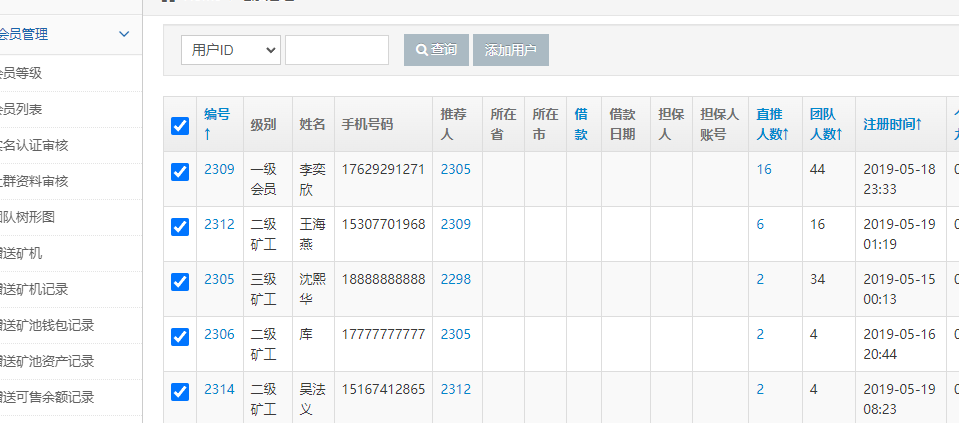Select name cell 王海燕
The image size is (959, 423).
[x=313, y=234]
